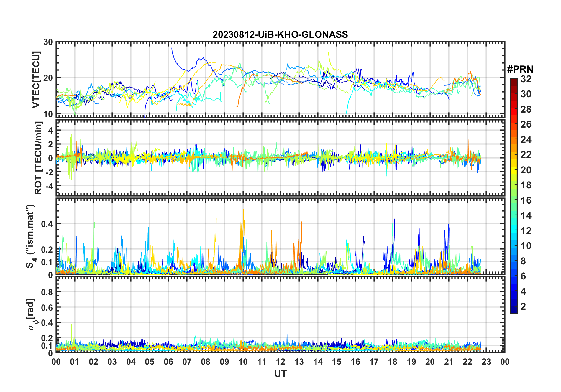Viewport: 561px width, 392px height.
Task: Pick colorbar tick label 22
Action: (526, 155)
